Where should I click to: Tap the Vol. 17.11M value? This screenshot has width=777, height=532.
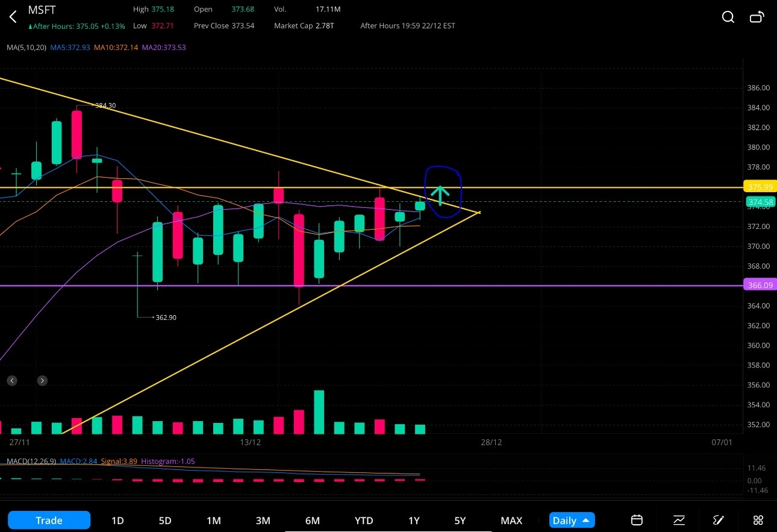click(307, 10)
